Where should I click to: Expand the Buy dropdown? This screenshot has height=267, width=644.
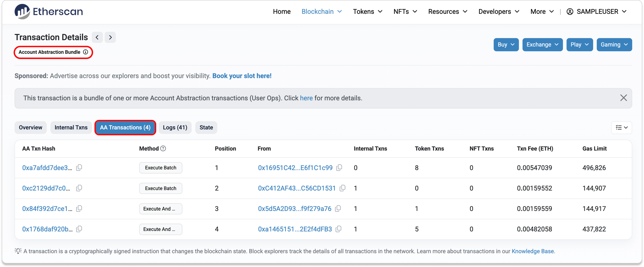(506, 45)
